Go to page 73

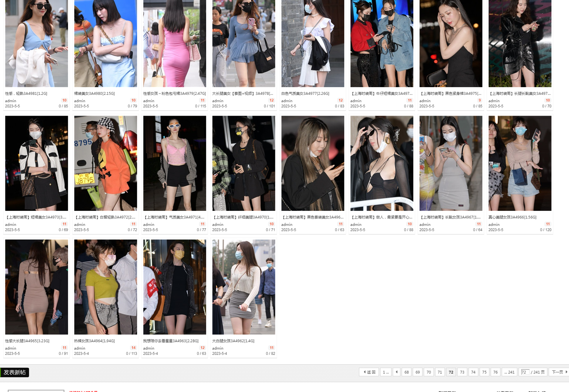pyautogui.click(x=462, y=372)
